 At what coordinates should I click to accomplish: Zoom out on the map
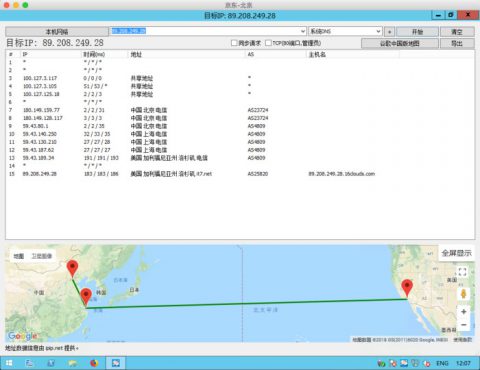tap(463, 325)
